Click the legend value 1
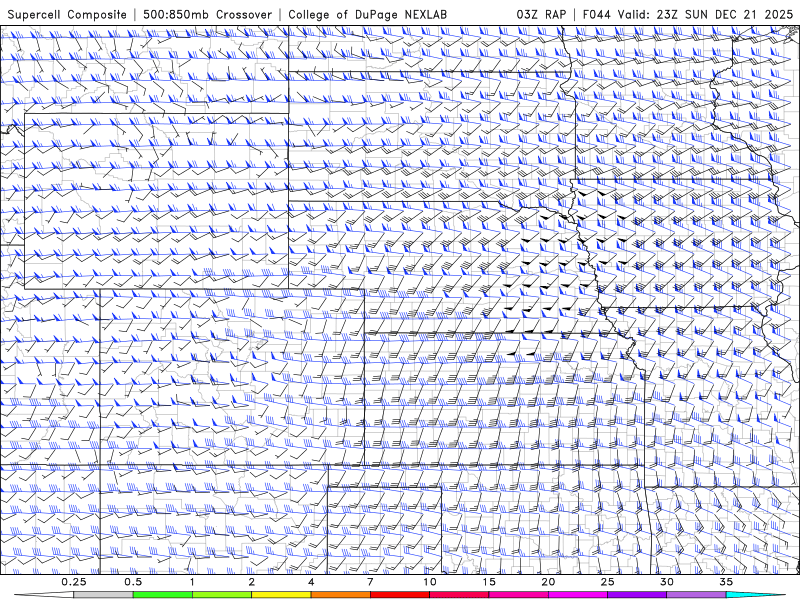800x600 pixels. (192, 582)
